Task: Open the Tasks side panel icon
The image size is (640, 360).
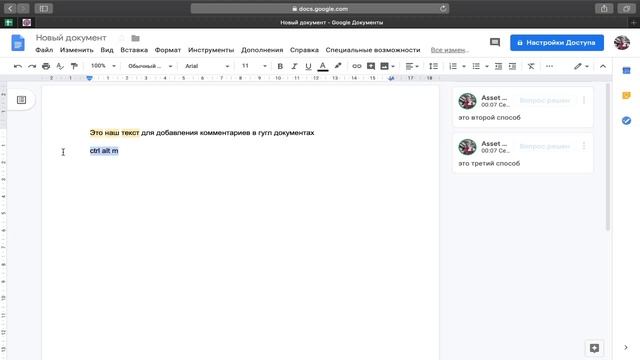Action: tap(627, 120)
